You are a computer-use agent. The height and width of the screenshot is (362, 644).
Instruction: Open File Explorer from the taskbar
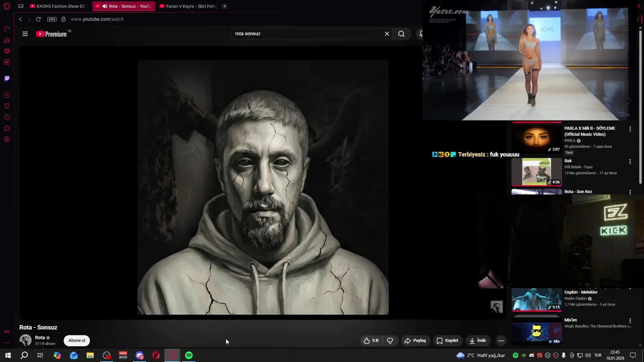90,355
